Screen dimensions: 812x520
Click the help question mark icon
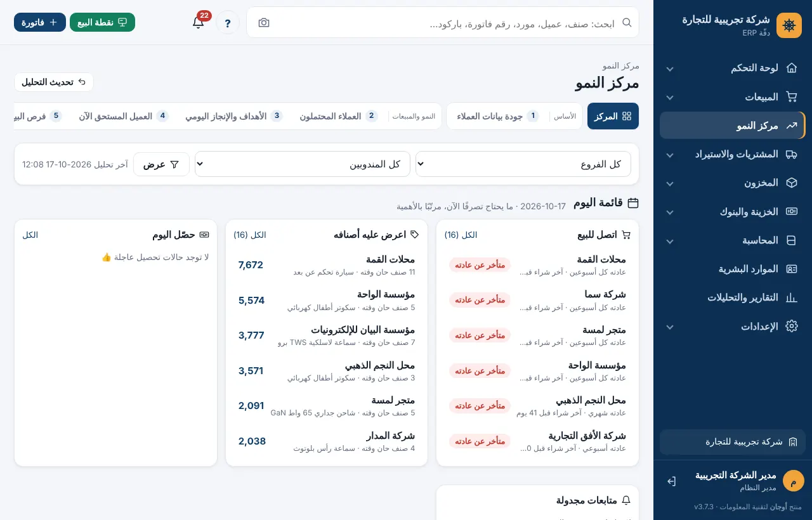pyautogui.click(x=228, y=22)
